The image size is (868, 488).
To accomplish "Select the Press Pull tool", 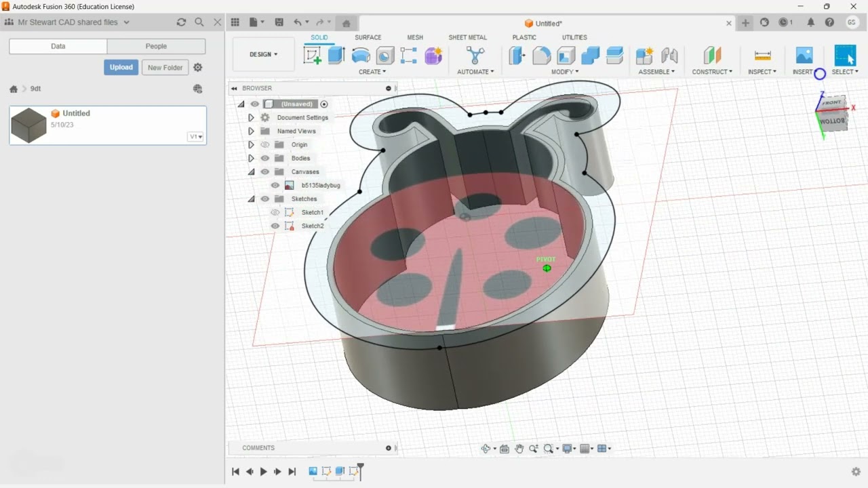I will pyautogui.click(x=517, y=56).
